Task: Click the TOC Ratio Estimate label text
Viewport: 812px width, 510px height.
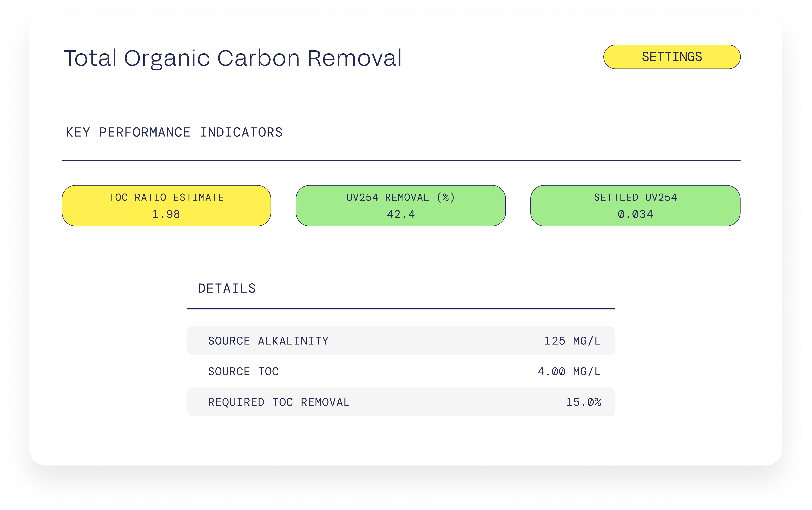Action: click(x=166, y=197)
